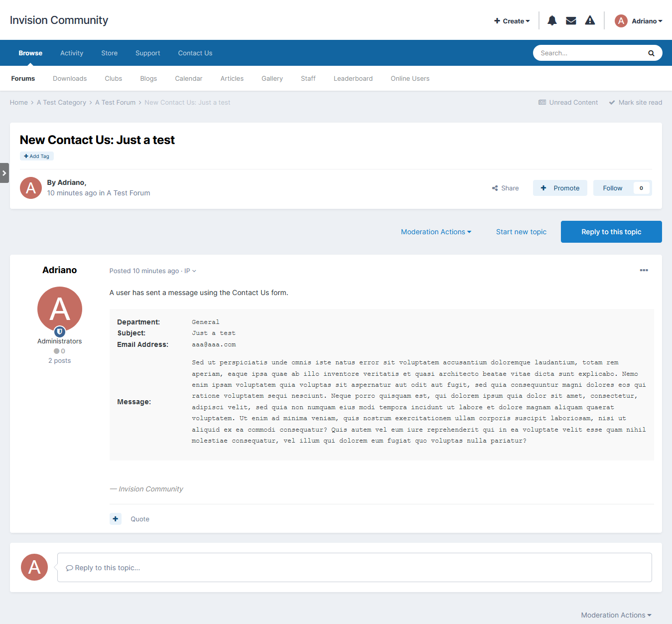Click the General department value

coord(206,322)
